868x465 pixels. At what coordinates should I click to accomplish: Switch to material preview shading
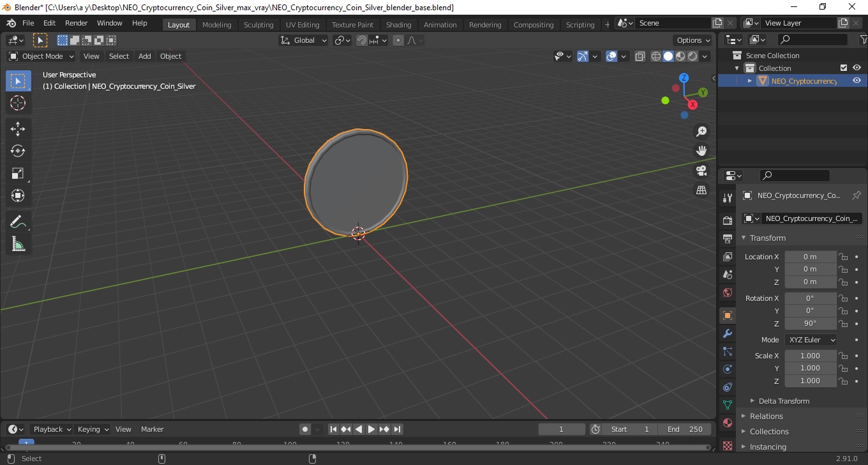(680, 56)
